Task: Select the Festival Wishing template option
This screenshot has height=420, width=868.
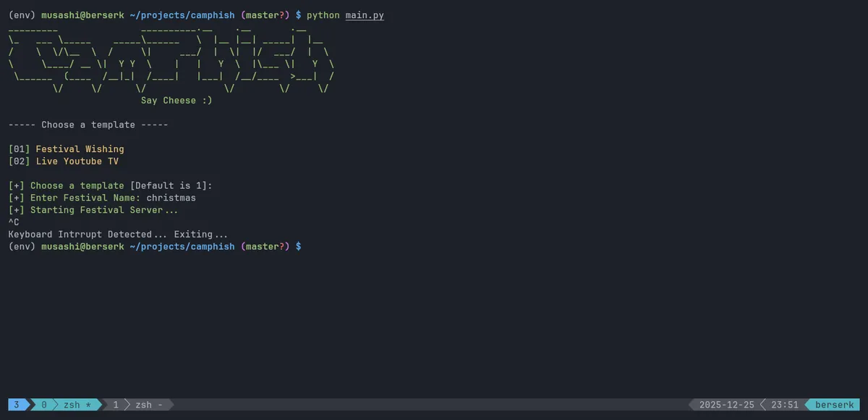Action: click(80, 149)
